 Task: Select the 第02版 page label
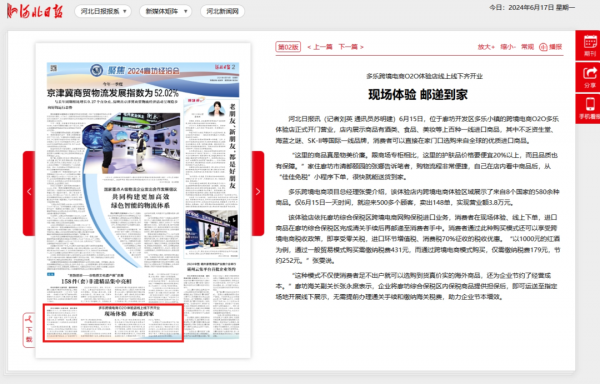click(288, 47)
